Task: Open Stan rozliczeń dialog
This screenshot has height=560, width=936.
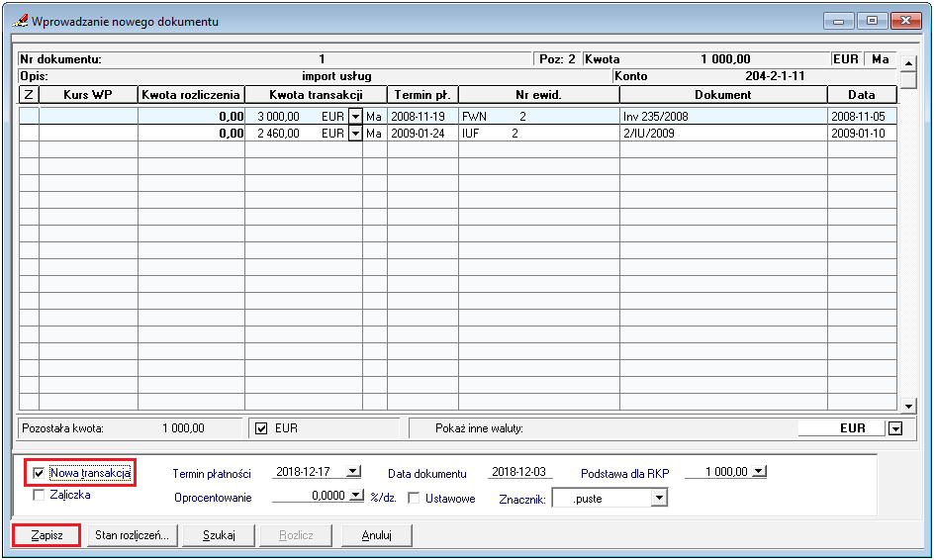Action: pyautogui.click(x=132, y=535)
